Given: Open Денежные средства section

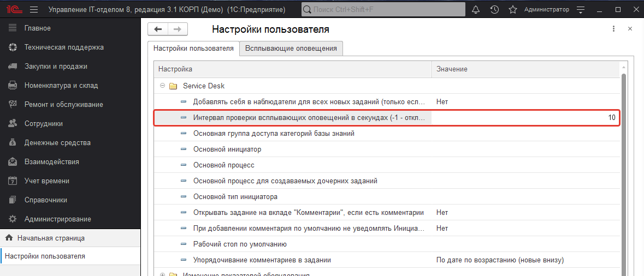Looking at the screenshot, I should tap(57, 143).
